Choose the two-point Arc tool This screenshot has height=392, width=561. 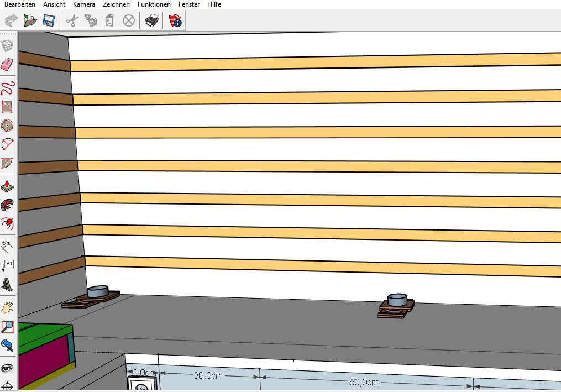coord(8,145)
